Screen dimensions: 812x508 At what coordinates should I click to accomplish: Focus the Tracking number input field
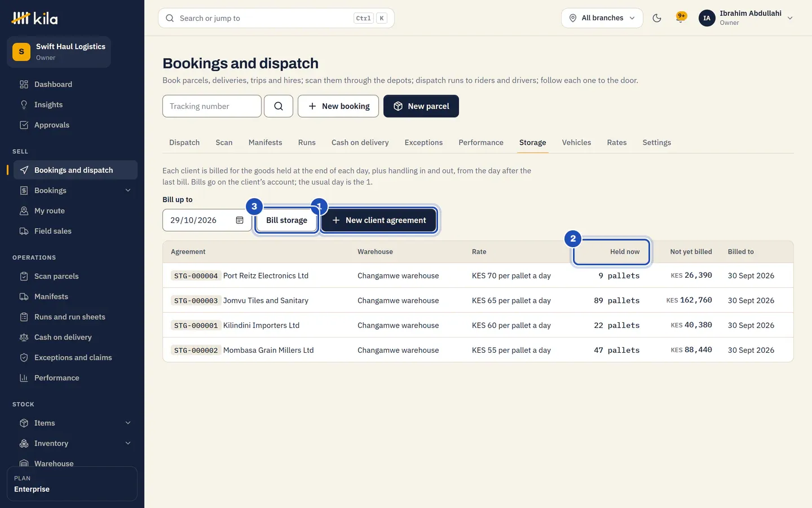(212, 106)
